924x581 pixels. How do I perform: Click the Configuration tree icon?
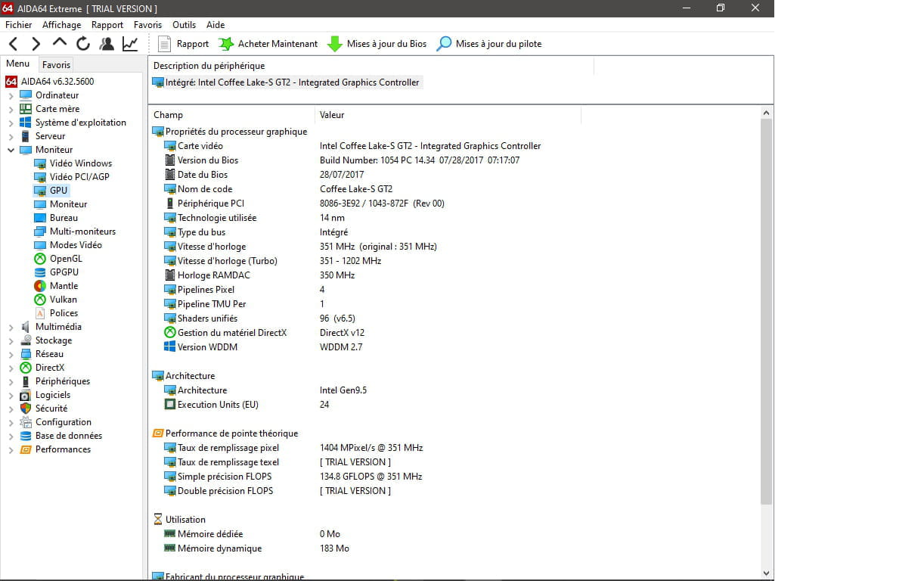click(x=26, y=422)
